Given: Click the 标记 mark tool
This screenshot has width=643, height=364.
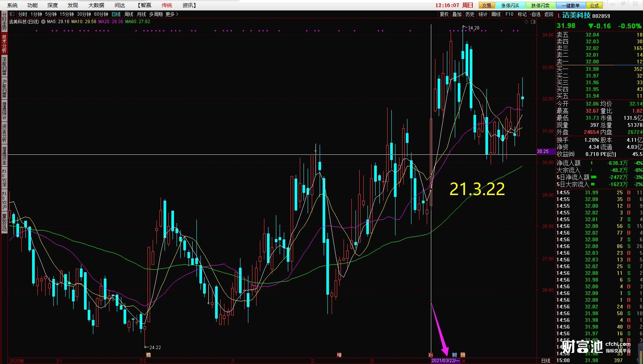Looking at the screenshot, I should [x=522, y=14].
